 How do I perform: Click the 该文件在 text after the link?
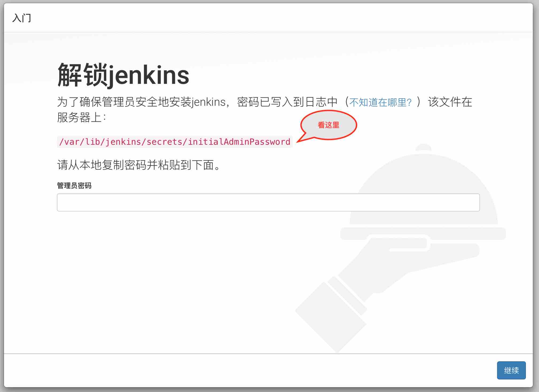450,102
